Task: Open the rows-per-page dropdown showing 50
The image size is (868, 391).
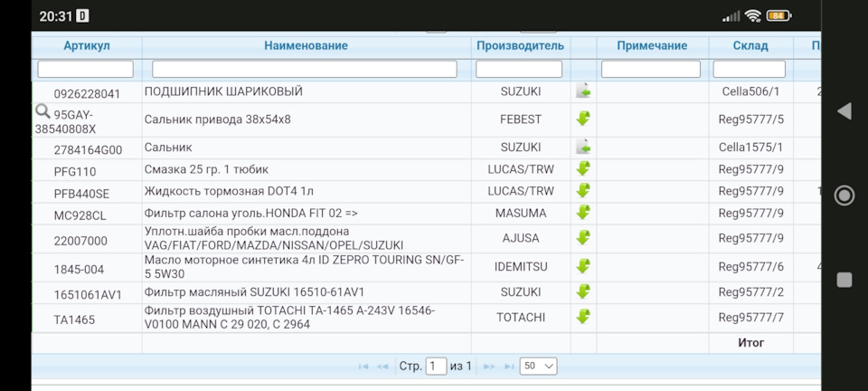Action: pos(538,366)
